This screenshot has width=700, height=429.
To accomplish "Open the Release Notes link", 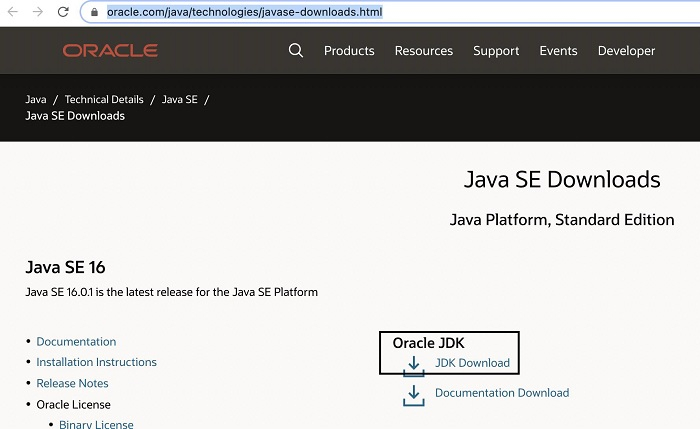I will pyautogui.click(x=72, y=383).
